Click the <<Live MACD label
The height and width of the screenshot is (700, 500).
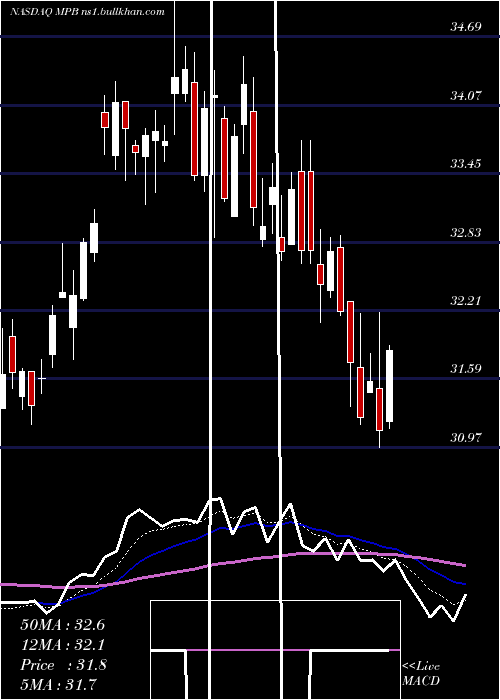[421, 673]
